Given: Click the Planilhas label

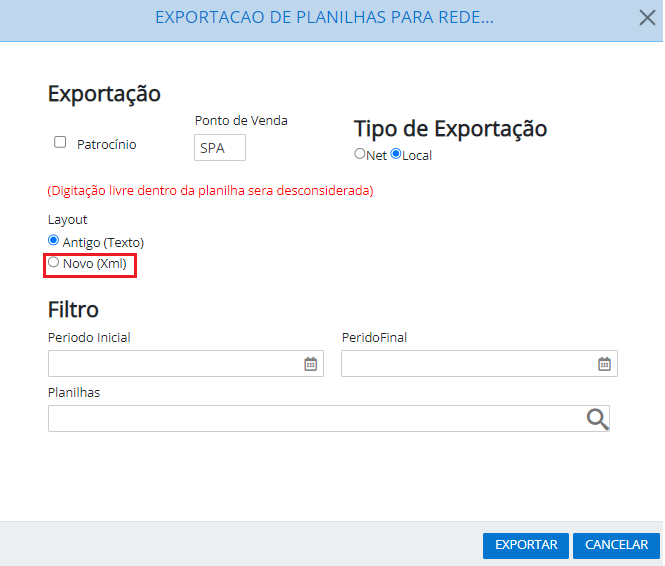Looking at the screenshot, I should 74,393.
